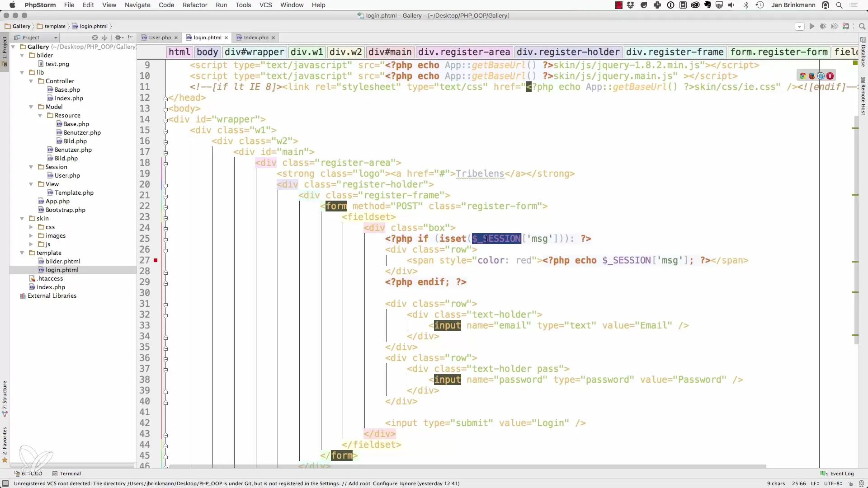868x488 pixels.
Task: Collapse the lib folder
Action: click(22, 72)
